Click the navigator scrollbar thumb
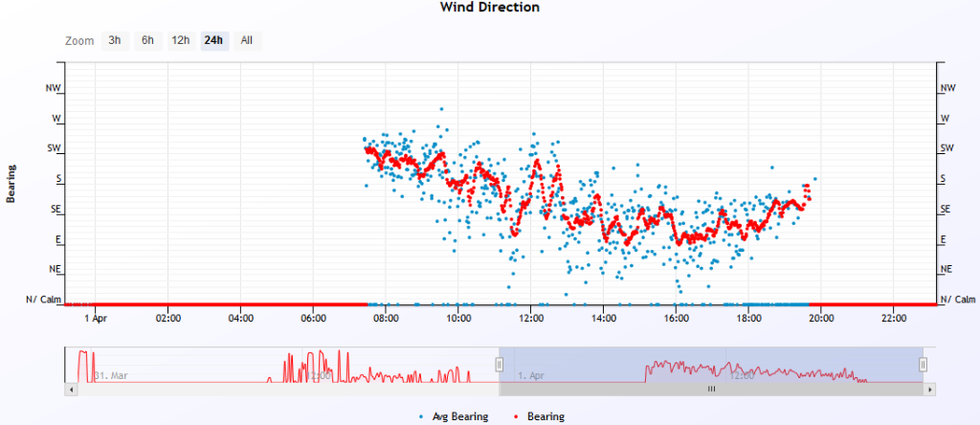The image size is (980, 425). [711, 389]
